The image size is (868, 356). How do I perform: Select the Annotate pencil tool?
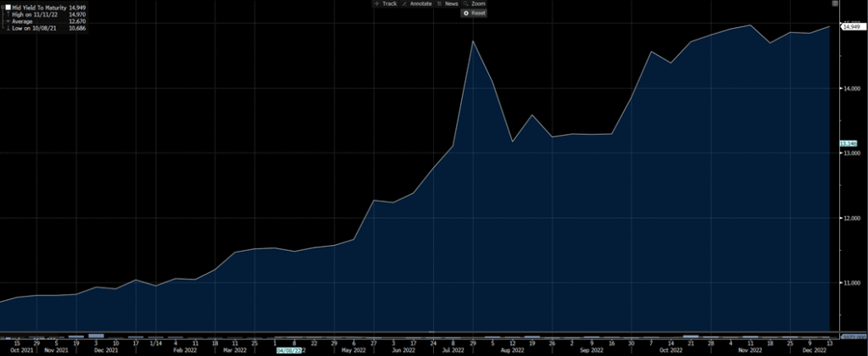[416, 4]
